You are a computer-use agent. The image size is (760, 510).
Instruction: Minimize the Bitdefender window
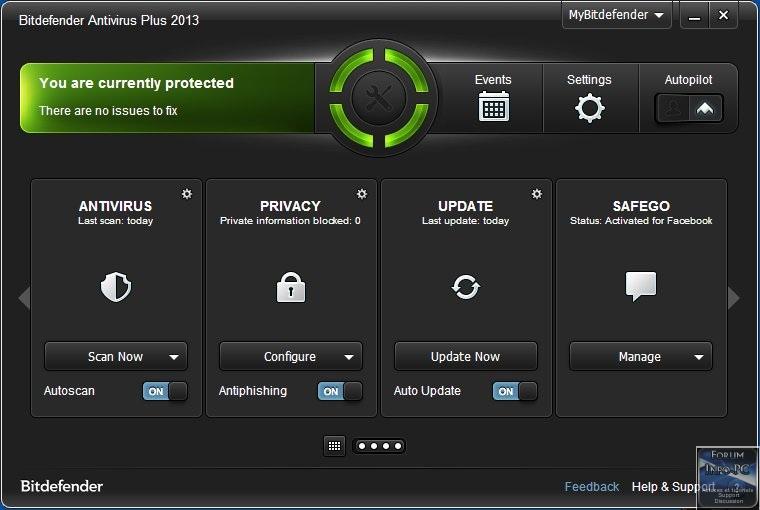695,16
